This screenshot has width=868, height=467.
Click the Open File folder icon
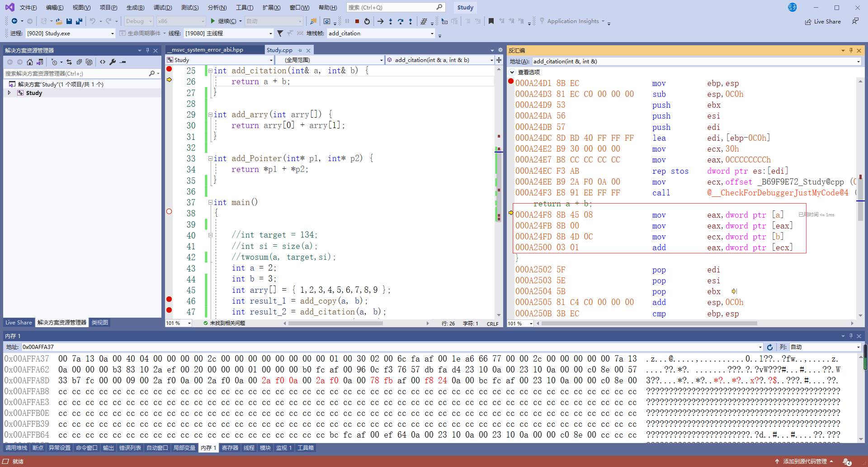(x=59, y=21)
